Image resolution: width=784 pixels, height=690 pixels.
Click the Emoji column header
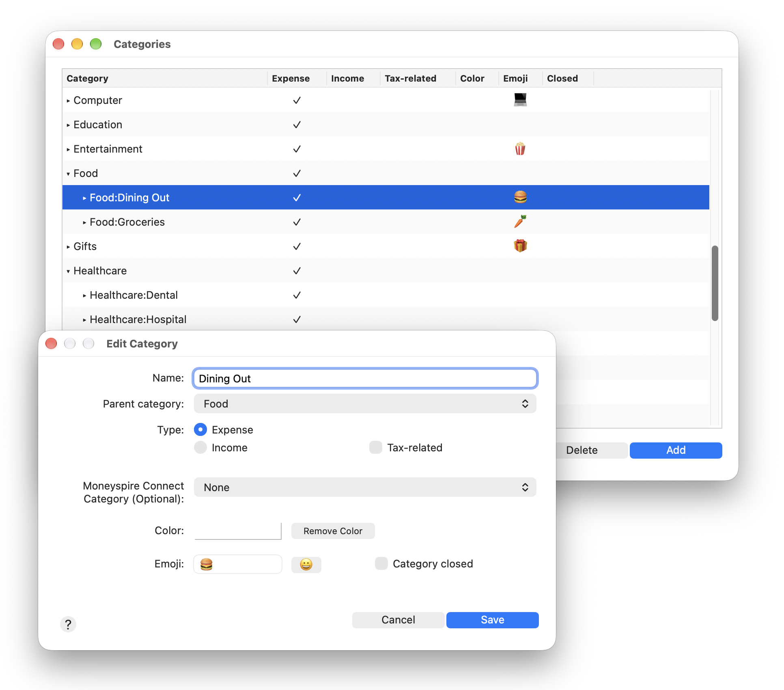(x=520, y=78)
